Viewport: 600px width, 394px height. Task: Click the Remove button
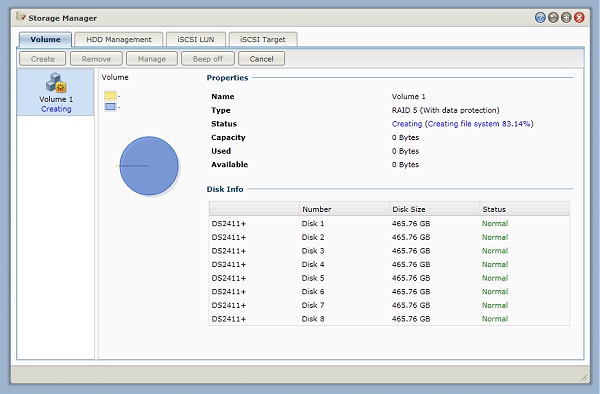click(96, 59)
